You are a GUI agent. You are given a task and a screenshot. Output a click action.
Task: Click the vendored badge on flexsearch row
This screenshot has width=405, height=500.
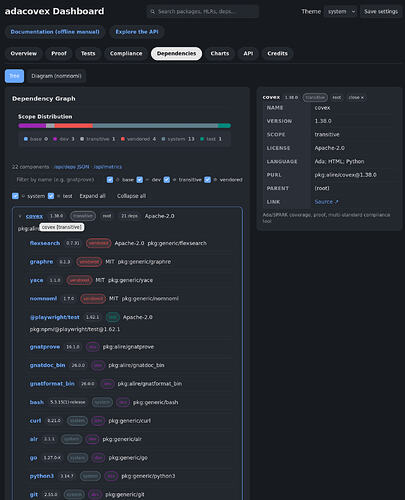(x=98, y=243)
